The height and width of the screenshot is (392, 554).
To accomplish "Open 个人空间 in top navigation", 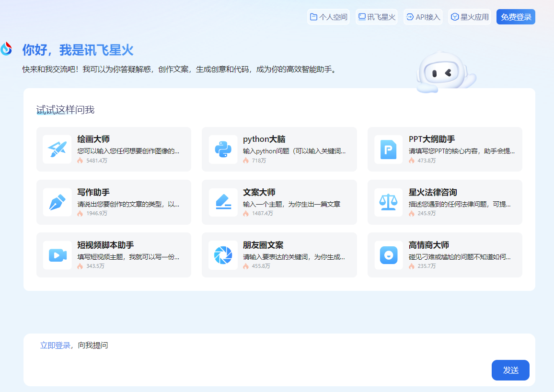I will [329, 17].
